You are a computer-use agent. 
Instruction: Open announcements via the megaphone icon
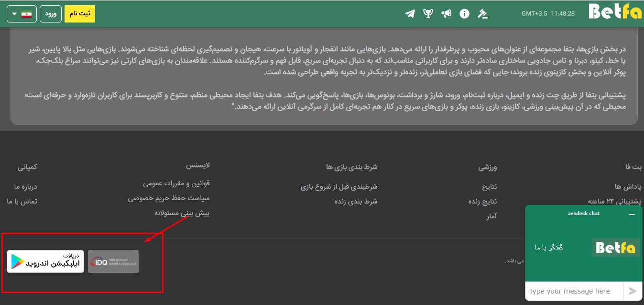446,13
